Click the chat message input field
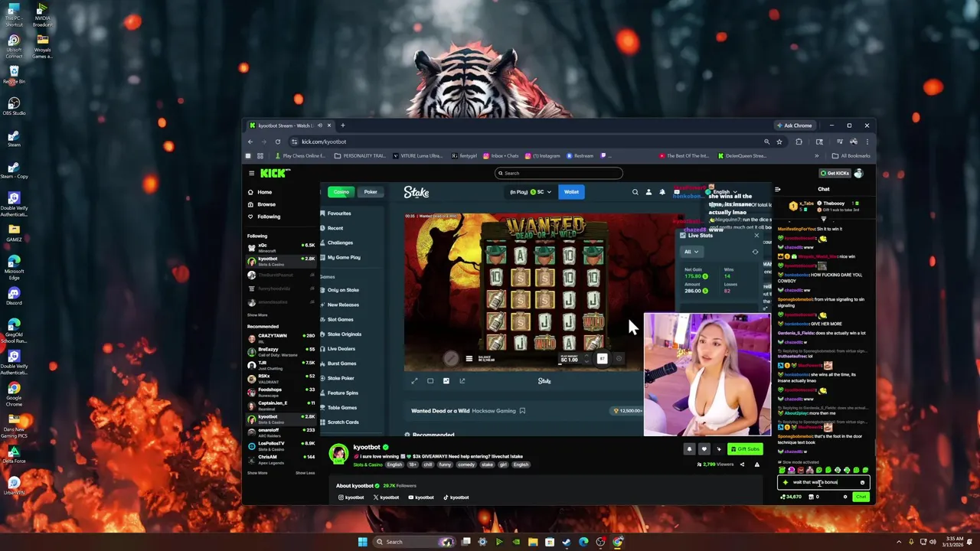This screenshot has width=980, height=551. click(824, 482)
